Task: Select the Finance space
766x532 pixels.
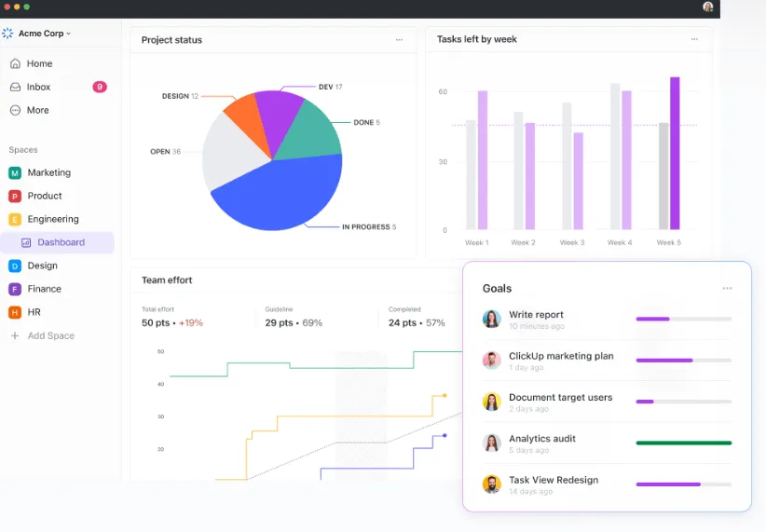Action: click(x=45, y=289)
